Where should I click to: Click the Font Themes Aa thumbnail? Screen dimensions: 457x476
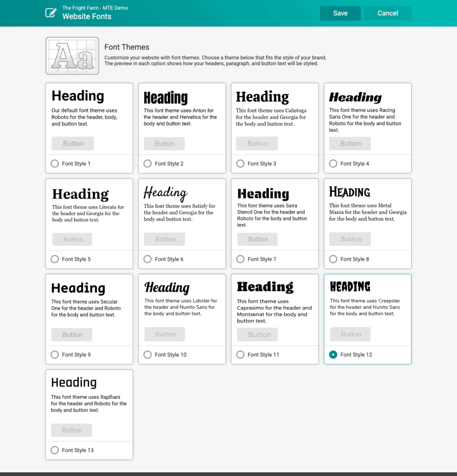click(72, 56)
